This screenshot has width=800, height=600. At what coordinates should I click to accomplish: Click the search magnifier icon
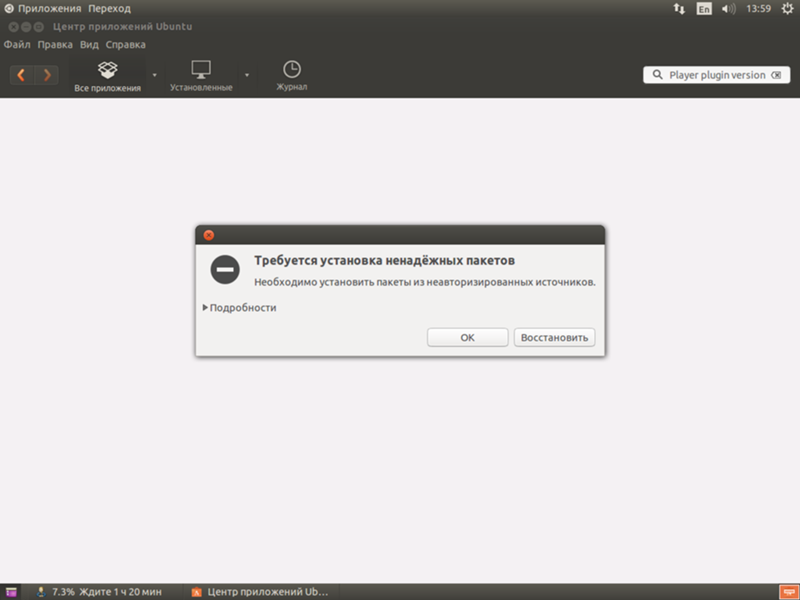658,75
